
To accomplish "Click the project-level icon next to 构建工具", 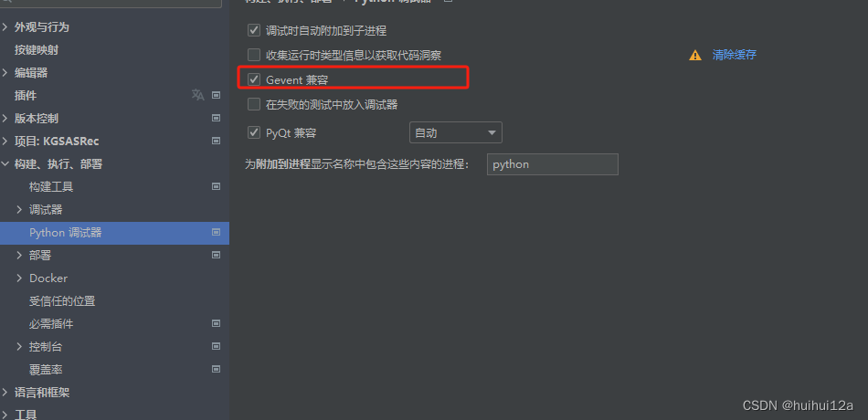I will (x=216, y=186).
